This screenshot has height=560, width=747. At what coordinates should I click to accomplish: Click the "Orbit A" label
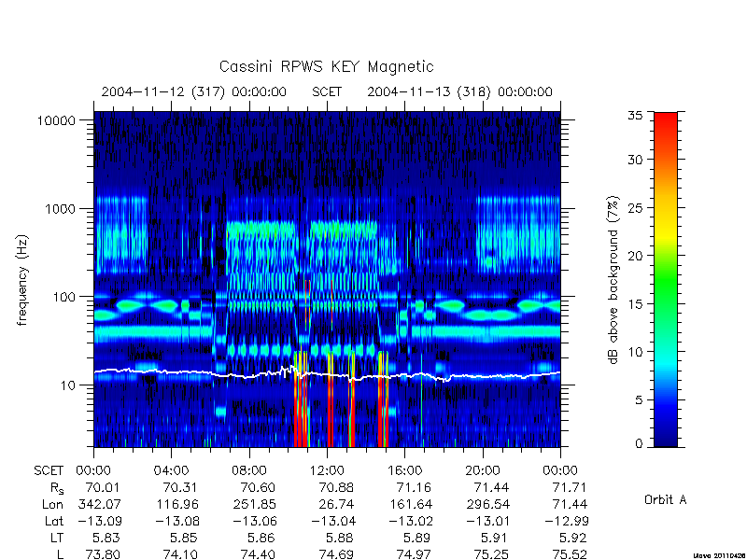(x=665, y=499)
